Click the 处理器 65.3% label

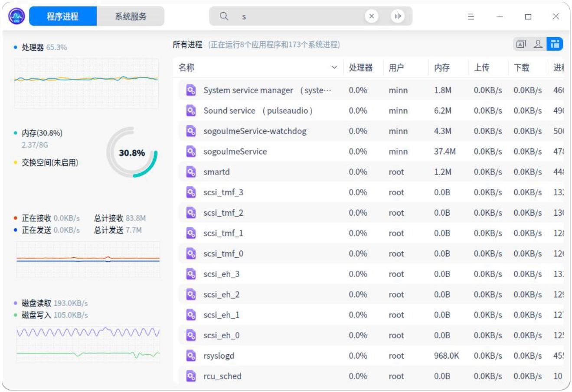coord(44,47)
